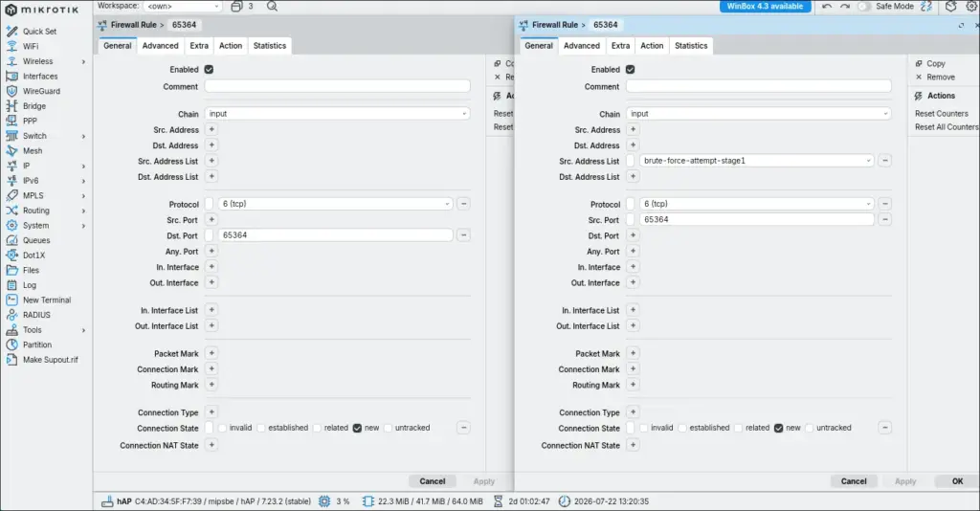Open the Partition section

coord(37,344)
